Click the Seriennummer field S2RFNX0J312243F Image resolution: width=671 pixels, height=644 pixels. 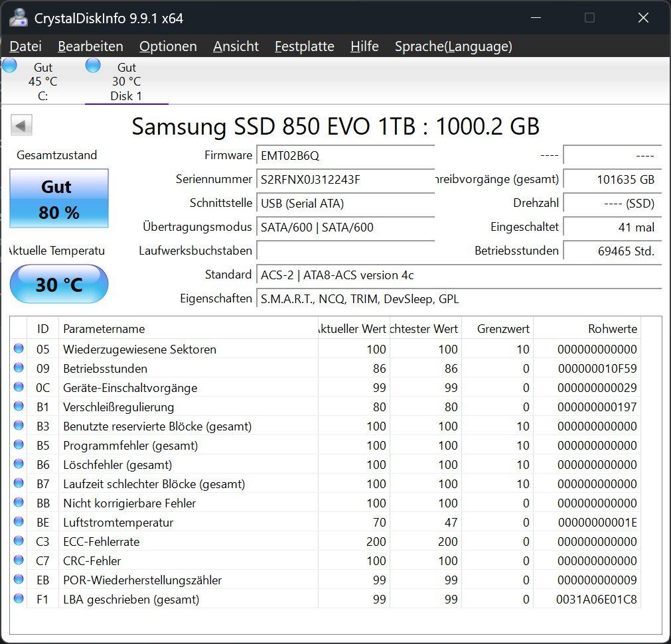click(x=345, y=179)
